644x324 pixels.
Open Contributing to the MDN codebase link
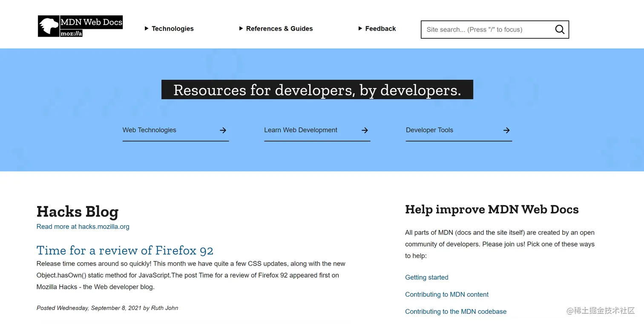456,311
